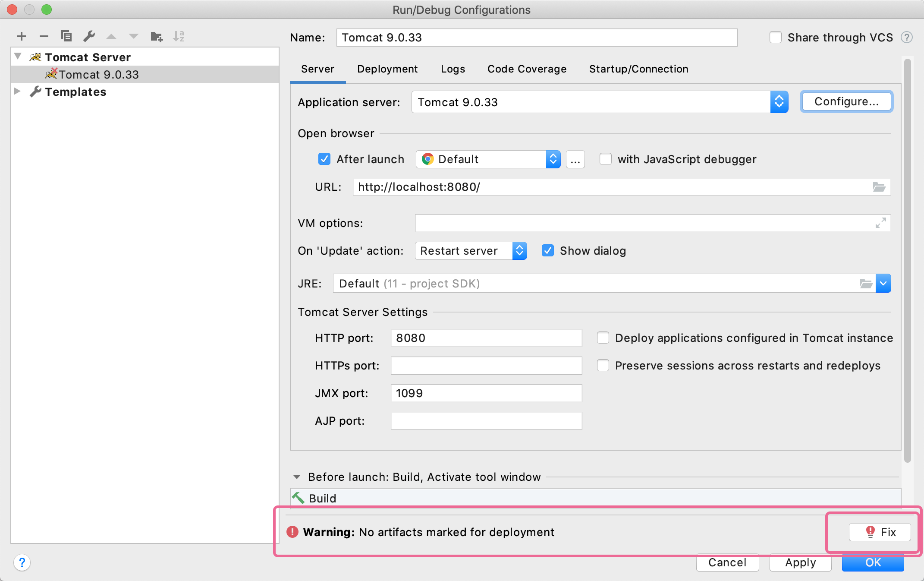The image size is (924, 581).
Task: Click the browser ellipsis button
Action: pyautogui.click(x=575, y=159)
